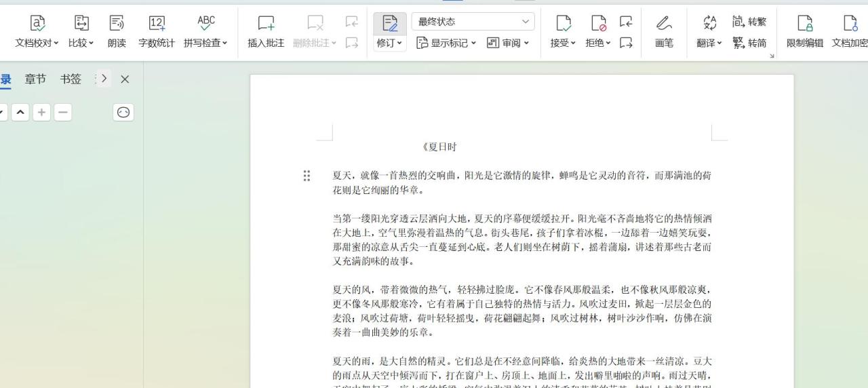The height and width of the screenshot is (388, 868).
Task: Click the navigation pane smiley face button
Action: (x=123, y=113)
